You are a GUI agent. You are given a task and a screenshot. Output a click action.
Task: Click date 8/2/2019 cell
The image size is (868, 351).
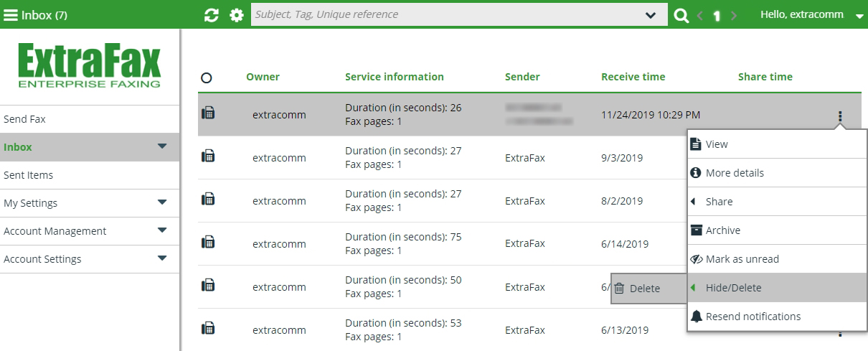point(622,201)
